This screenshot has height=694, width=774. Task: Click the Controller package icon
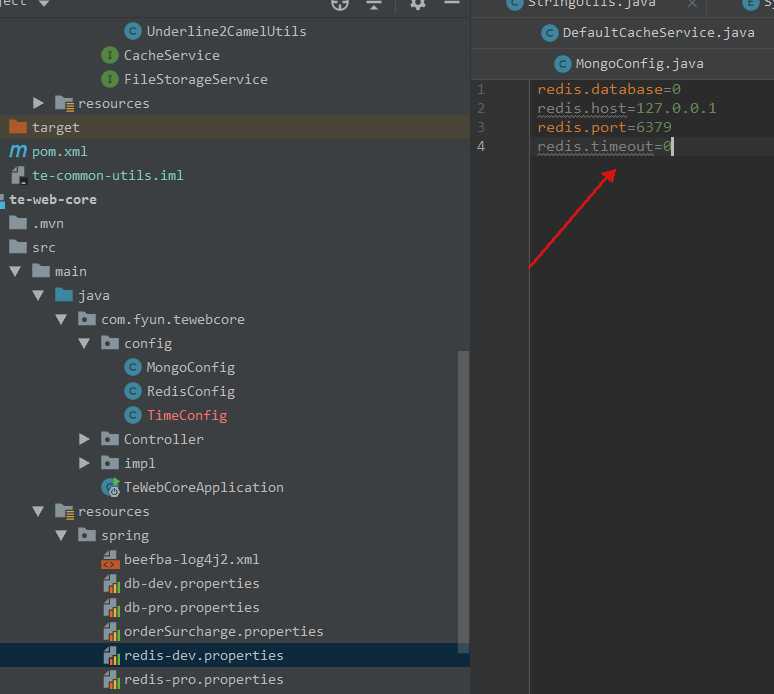tap(110, 438)
